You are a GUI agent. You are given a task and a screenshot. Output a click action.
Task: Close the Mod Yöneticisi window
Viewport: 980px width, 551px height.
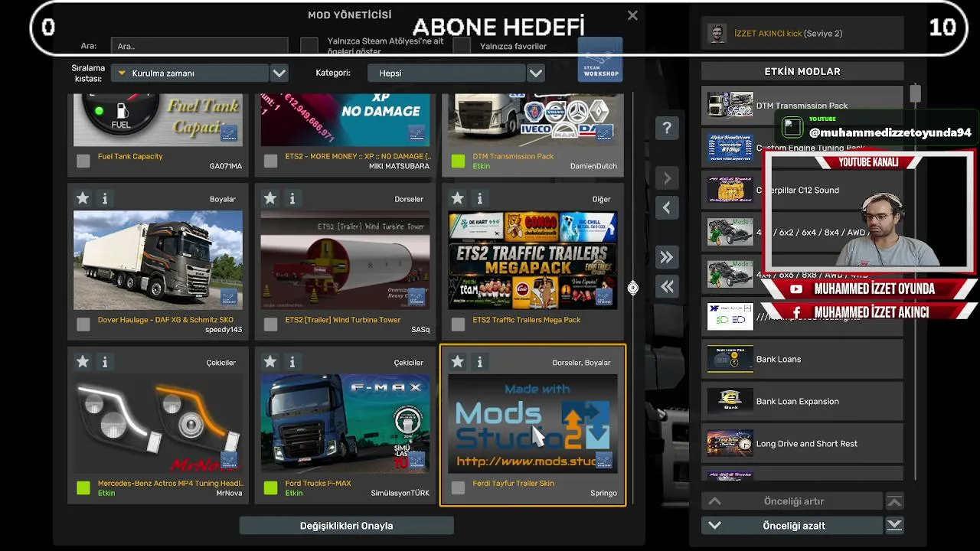pyautogui.click(x=632, y=15)
